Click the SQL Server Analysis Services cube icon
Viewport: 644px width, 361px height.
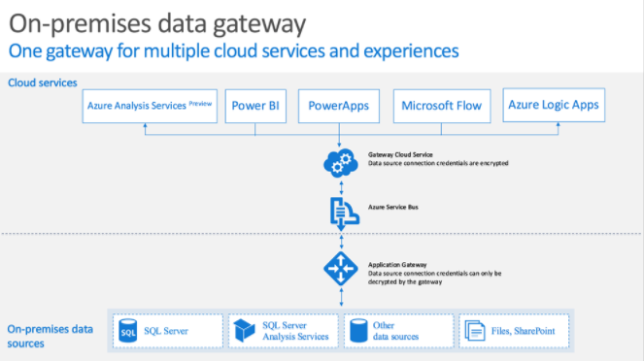tap(245, 331)
